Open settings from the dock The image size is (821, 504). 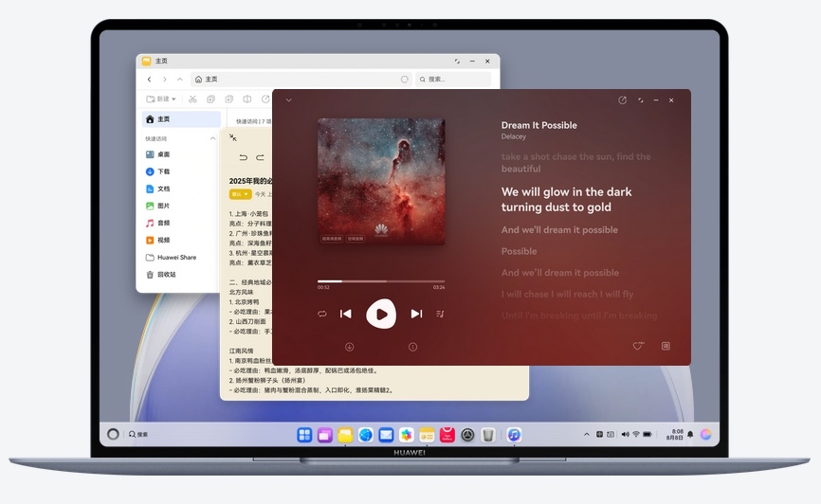point(467,435)
